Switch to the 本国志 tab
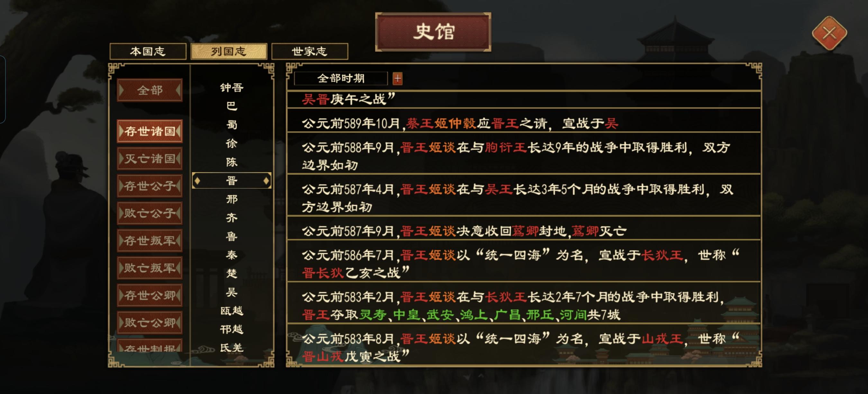868x394 pixels. point(148,51)
